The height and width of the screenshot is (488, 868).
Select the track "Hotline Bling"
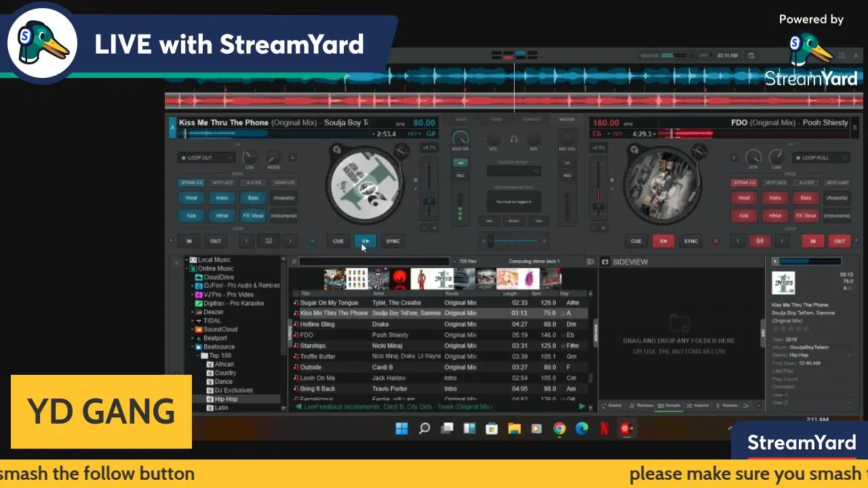tap(441, 325)
